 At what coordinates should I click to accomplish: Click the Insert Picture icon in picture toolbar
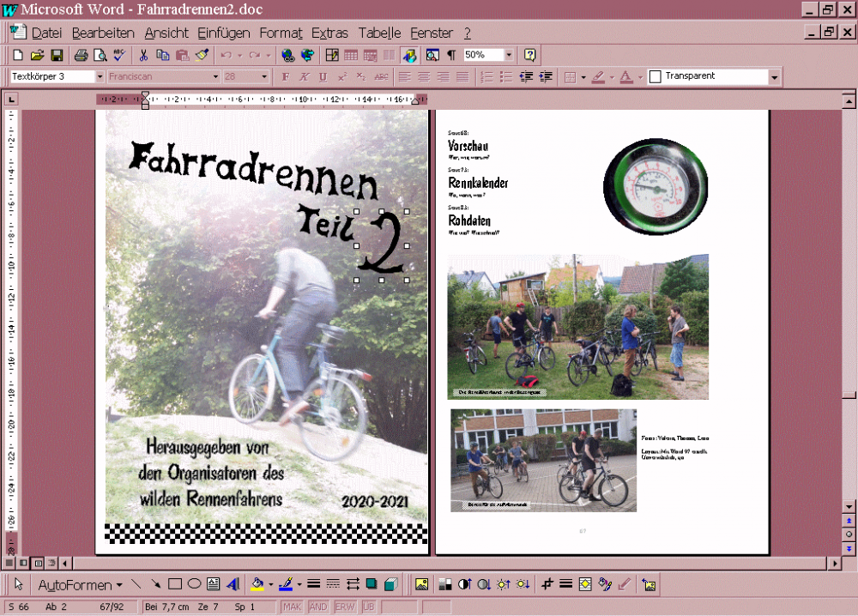point(421,584)
